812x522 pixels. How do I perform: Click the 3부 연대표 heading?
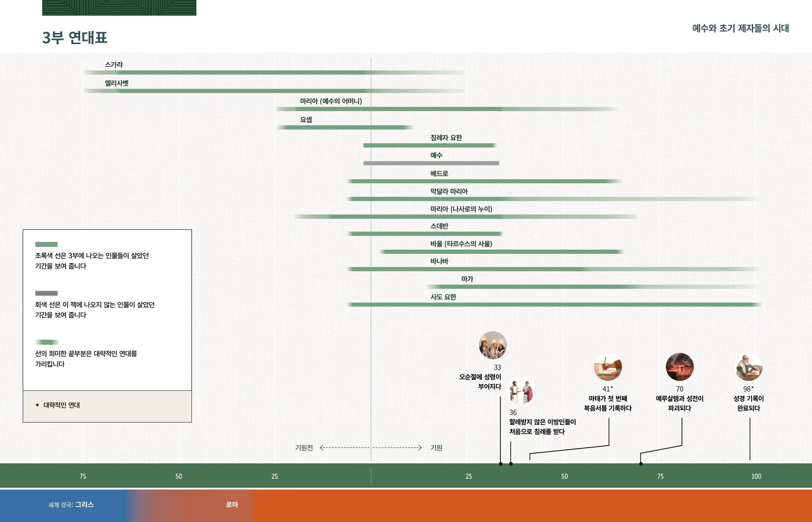pos(74,37)
